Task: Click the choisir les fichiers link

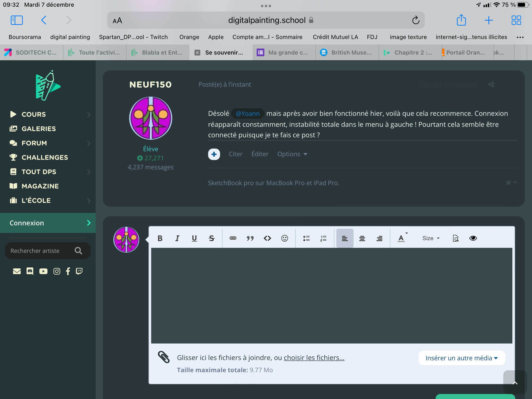Action: click(314, 357)
